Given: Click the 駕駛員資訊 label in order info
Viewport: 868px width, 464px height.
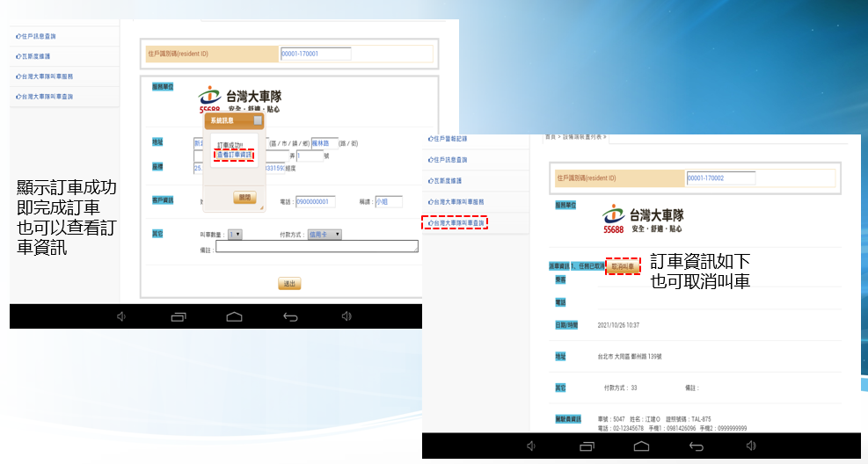Looking at the screenshot, I should [x=568, y=419].
